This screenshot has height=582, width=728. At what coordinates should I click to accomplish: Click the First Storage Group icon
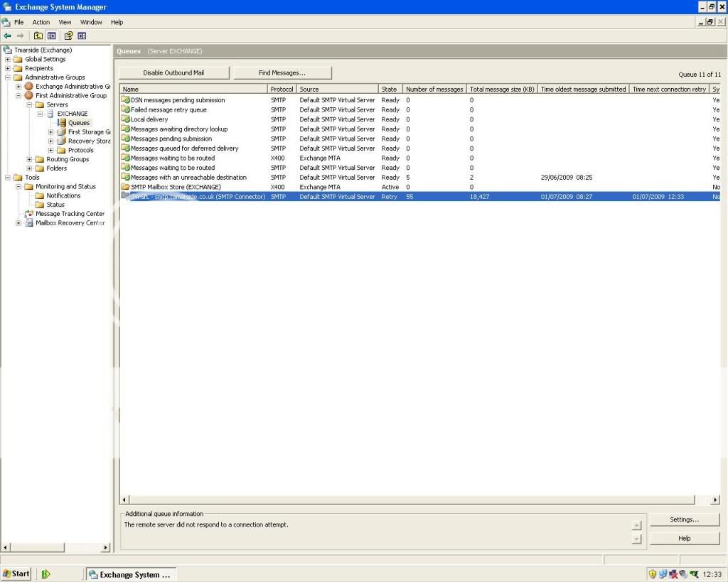tap(61, 131)
